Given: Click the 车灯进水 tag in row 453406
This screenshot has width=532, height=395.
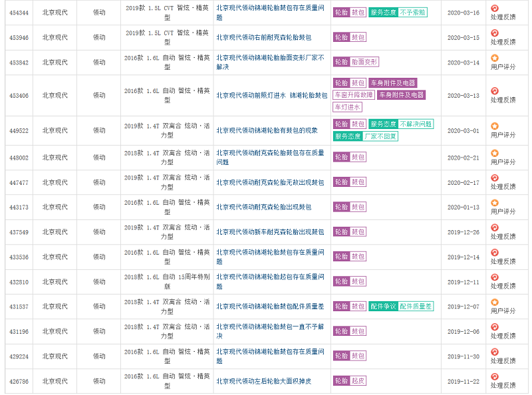Looking at the screenshot, I should [x=348, y=107].
